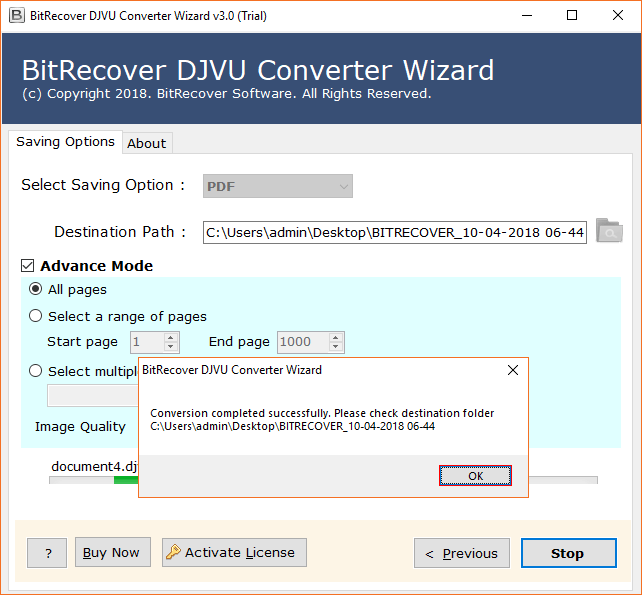Image resolution: width=642 pixels, height=595 pixels.
Task: Open the Select Saving Option PDF dropdown
Action: click(x=278, y=186)
